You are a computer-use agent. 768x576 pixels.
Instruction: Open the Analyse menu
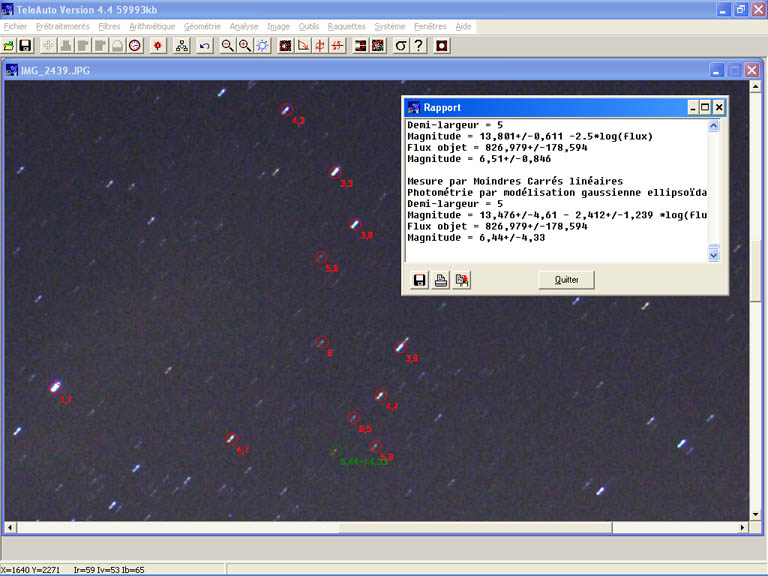[x=243, y=26]
